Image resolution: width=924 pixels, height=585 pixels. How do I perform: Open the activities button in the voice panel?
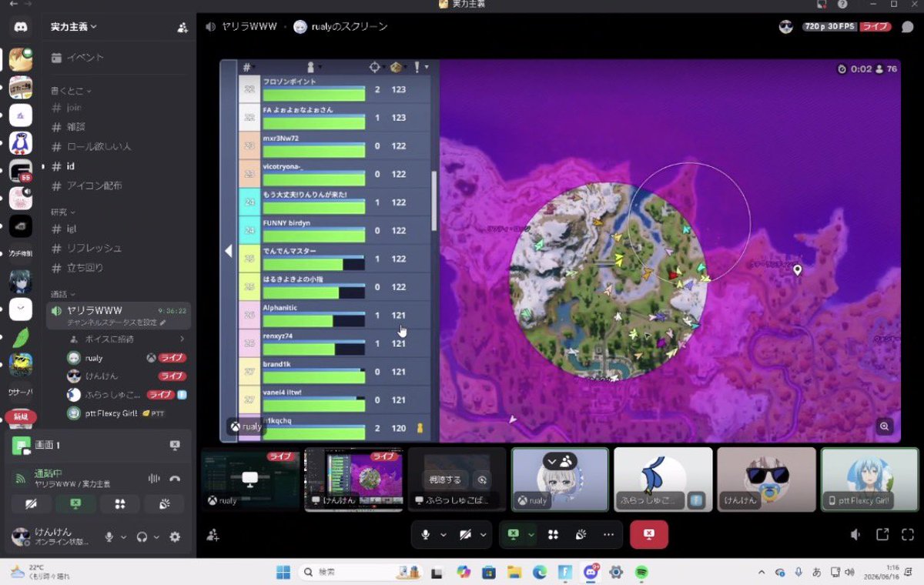pos(120,504)
